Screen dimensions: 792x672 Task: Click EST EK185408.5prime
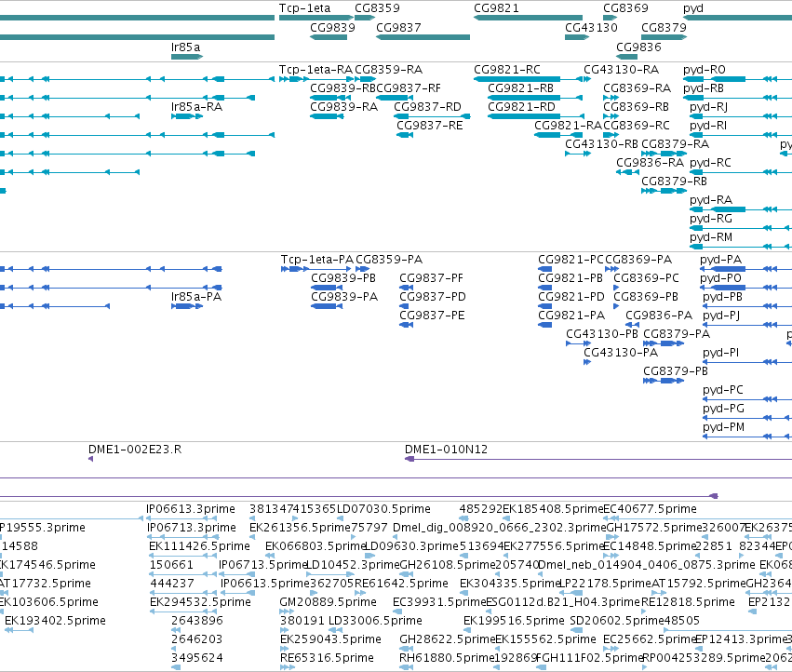click(553, 509)
